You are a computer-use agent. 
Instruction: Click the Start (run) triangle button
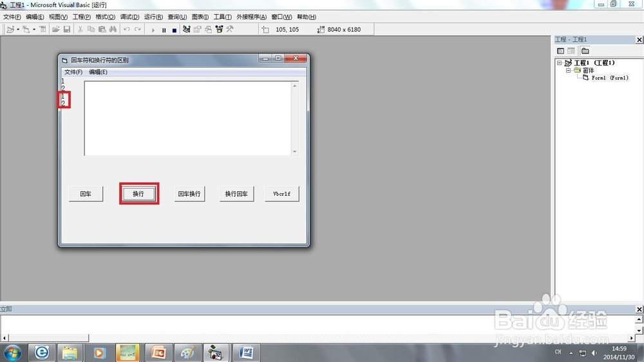[x=153, y=30]
